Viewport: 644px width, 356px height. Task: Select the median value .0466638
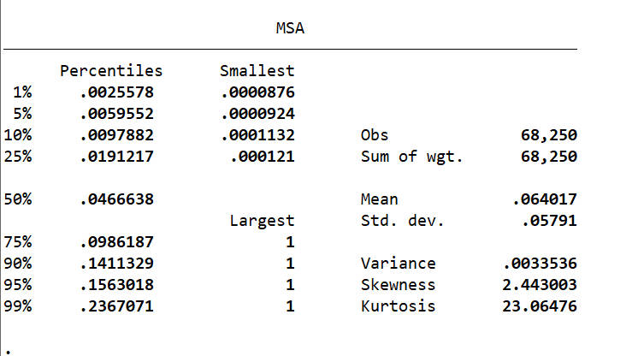115,199
